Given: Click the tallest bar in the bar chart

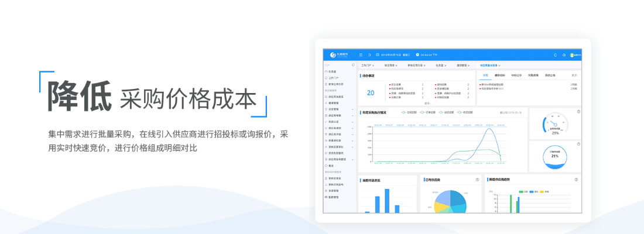Looking at the screenshot, I should [387, 201].
